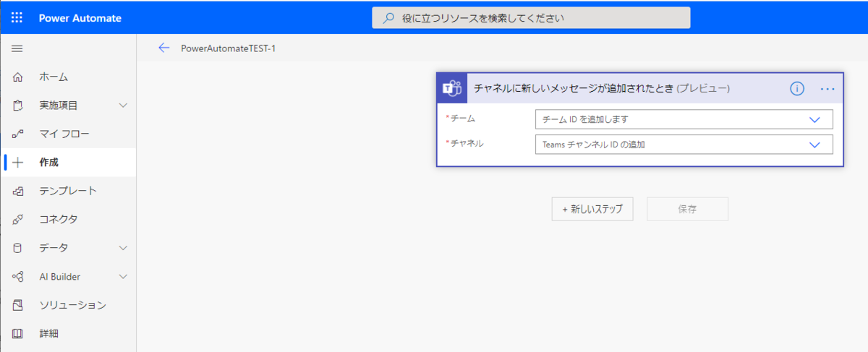This screenshot has width=868, height=352.
Task: Open テンプレート in the sidebar
Action: point(68,191)
